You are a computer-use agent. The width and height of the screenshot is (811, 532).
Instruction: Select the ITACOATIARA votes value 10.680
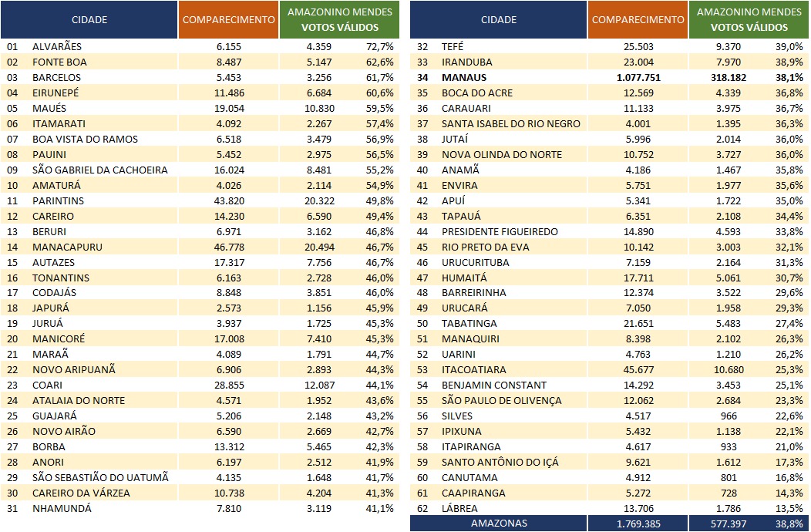point(729,370)
